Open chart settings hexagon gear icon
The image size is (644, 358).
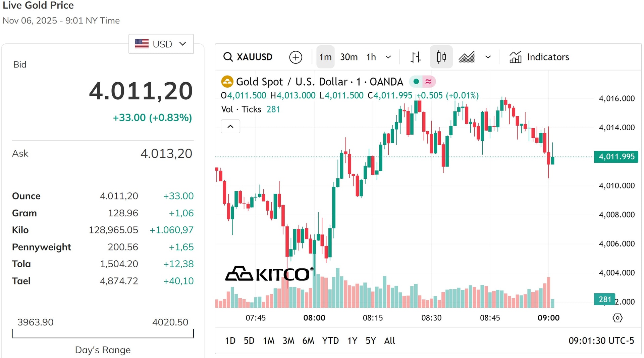pyautogui.click(x=617, y=318)
